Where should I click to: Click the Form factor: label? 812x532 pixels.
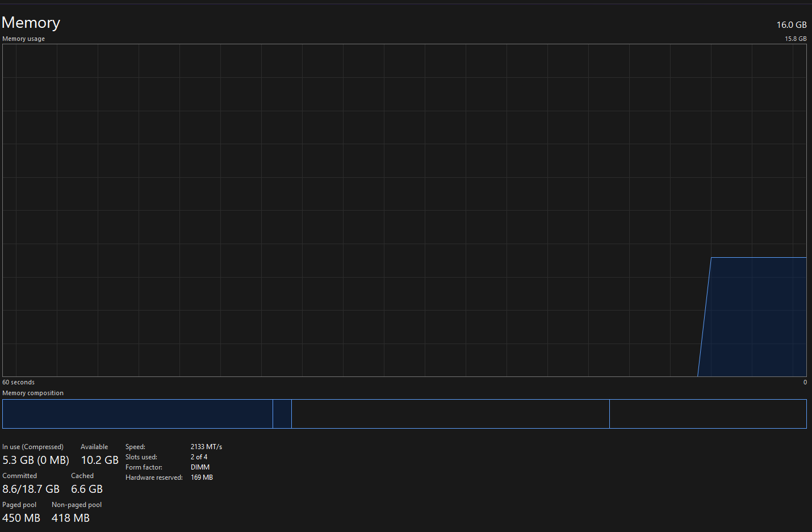click(x=144, y=467)
